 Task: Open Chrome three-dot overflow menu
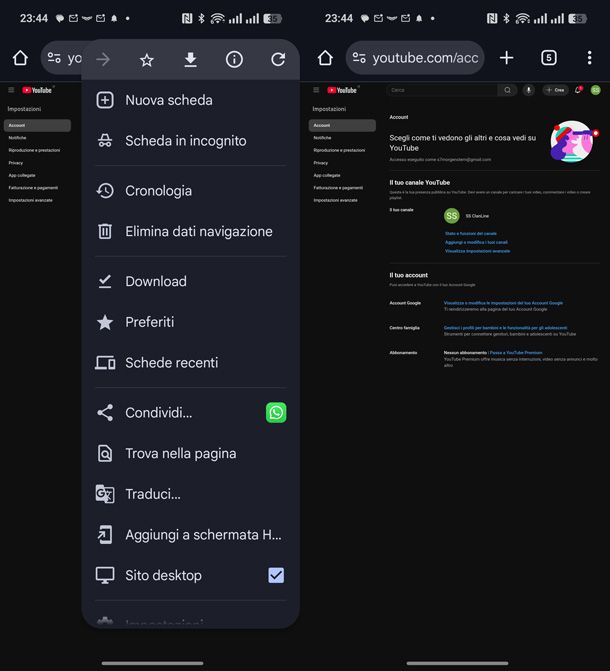coord(589,58)
